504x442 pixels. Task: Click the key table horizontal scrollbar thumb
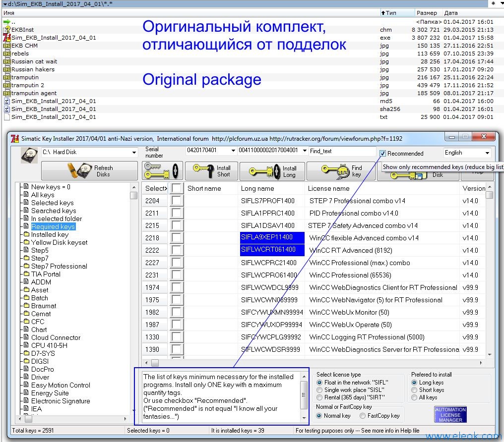[x=155, y=363]
